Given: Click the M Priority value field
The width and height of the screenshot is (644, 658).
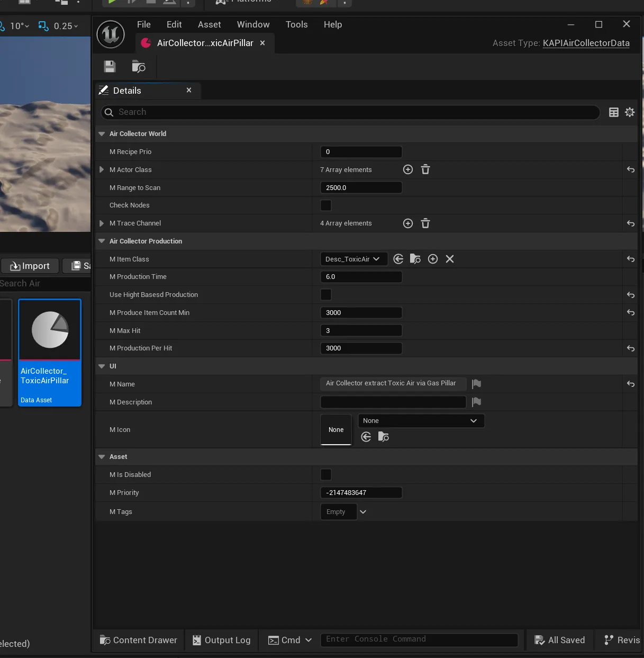Looking at the screenshot, I should tap(361, 492).
